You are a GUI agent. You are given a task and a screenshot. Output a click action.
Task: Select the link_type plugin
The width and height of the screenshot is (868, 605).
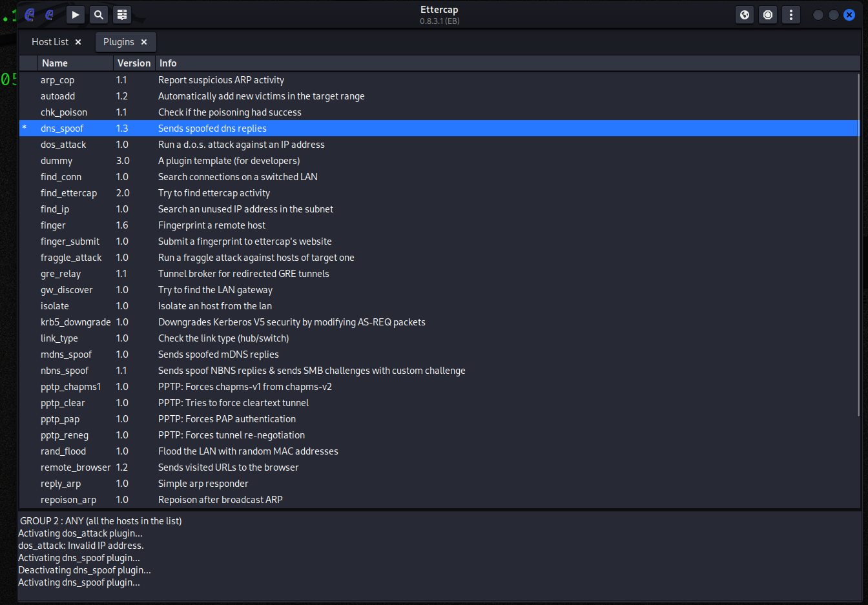click(x=439, y=338)
